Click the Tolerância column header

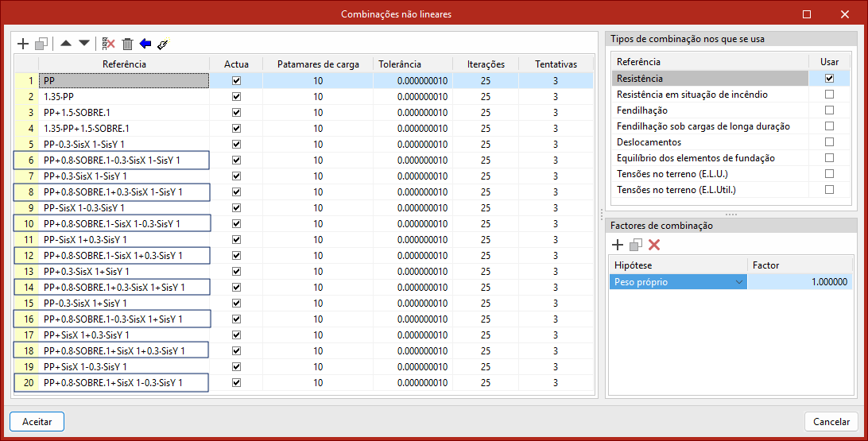click(x=400, y=64)
